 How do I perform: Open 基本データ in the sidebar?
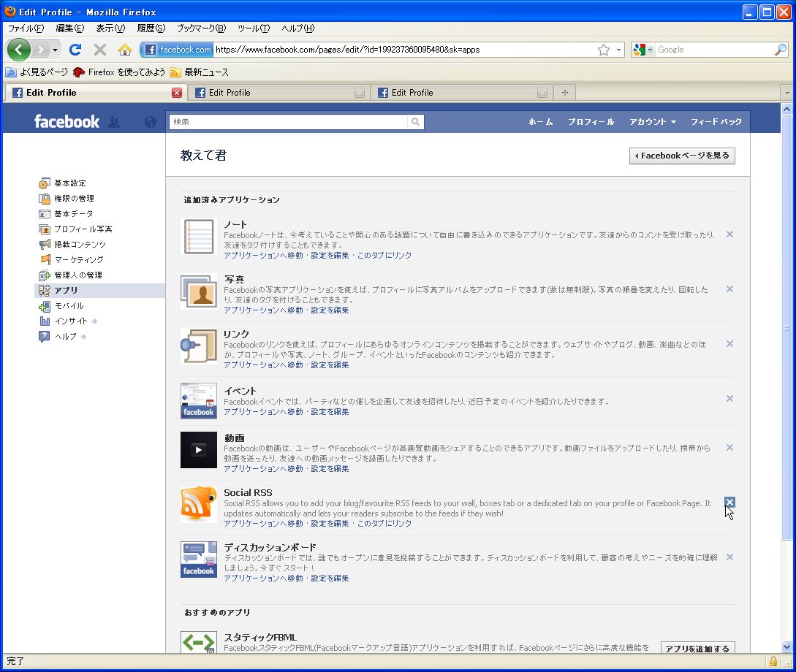click(74, 213)
